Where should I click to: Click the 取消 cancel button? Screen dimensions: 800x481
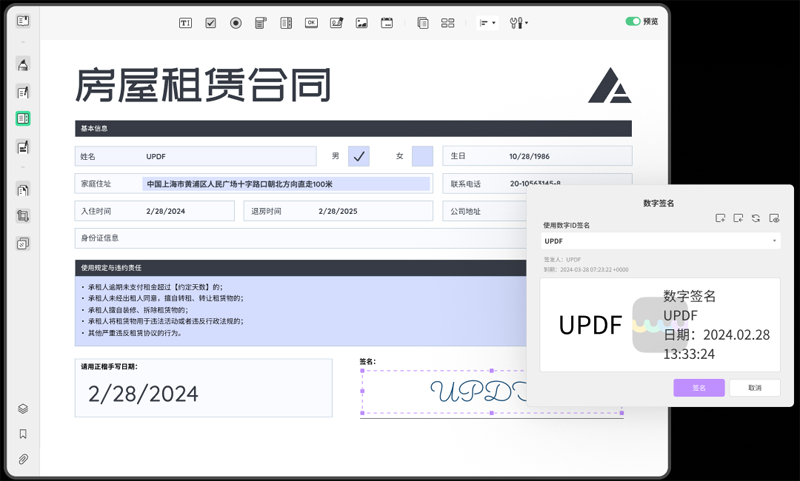(754, 388)
